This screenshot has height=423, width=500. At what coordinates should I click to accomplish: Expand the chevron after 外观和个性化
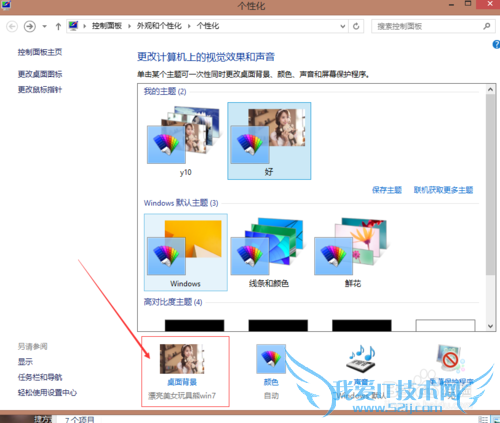click(x=189, y=26)
